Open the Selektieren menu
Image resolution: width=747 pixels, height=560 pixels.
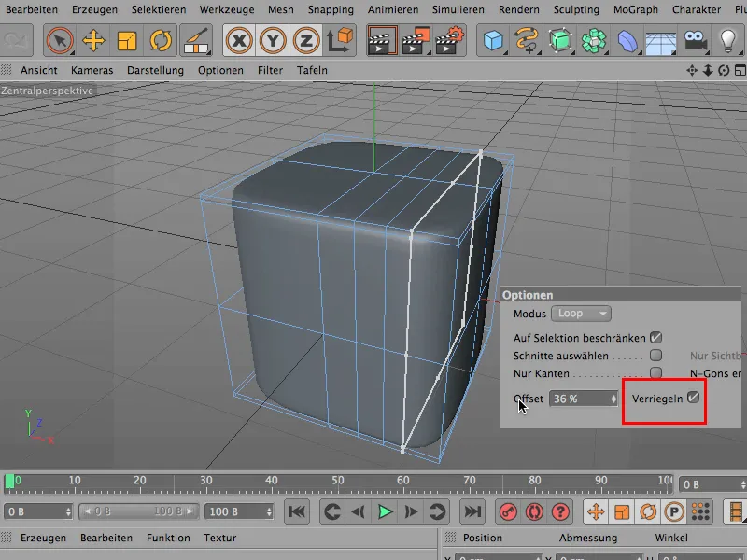tap(159, 9)
